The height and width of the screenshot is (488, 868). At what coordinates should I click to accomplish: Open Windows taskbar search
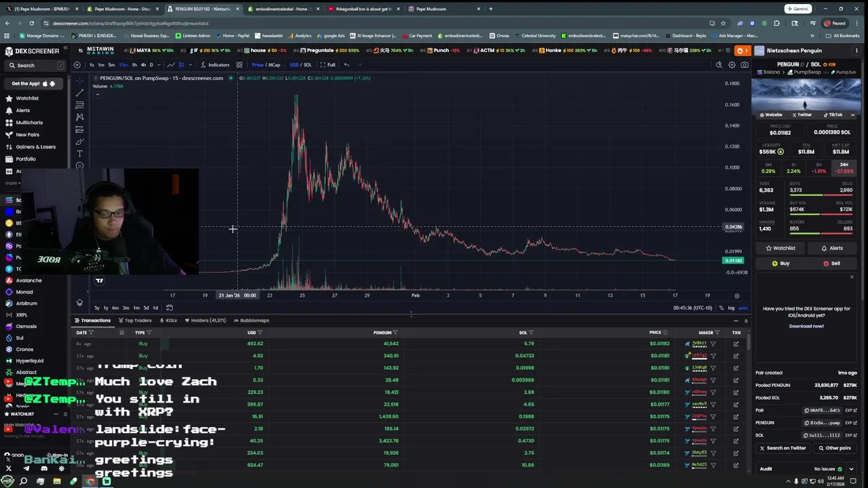24,481
